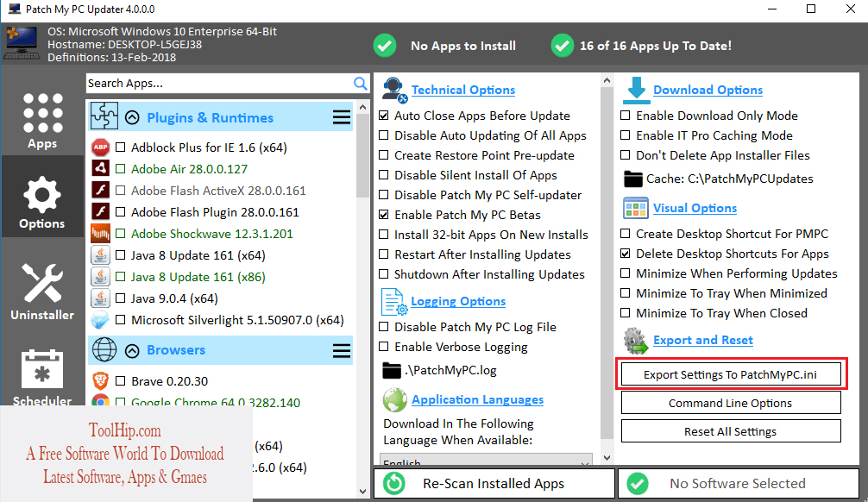The image size is (868, 502).
Task: Open the Download Options link
Action: point(708,91)
